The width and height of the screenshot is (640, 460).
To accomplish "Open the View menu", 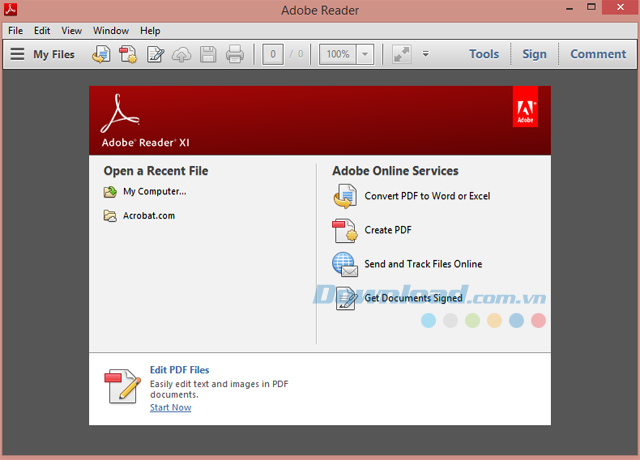I will pos(71,31).
